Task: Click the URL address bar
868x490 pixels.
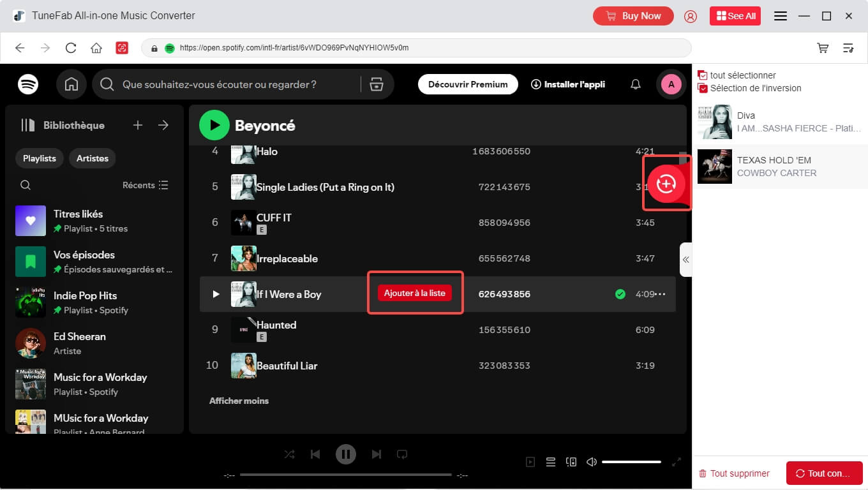Action: click(416, 48)
